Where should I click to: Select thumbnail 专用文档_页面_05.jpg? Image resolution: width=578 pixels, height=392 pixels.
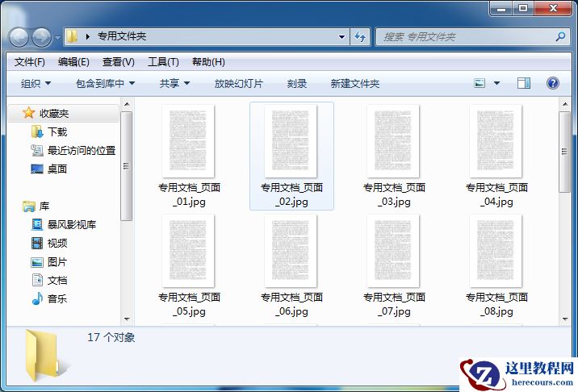189,266
